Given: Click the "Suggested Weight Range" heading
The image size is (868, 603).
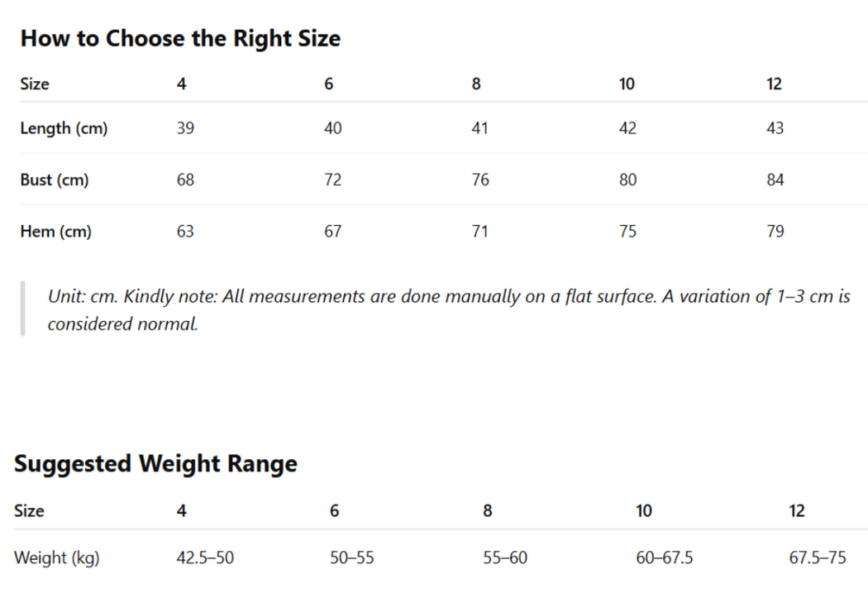Looking at the screenshot, I should 155,463.
